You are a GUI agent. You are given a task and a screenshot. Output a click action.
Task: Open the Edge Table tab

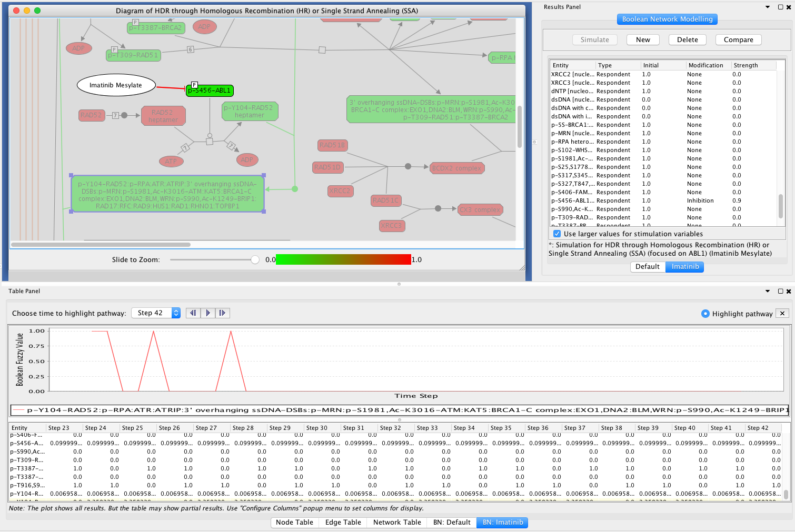coord(343,523)
